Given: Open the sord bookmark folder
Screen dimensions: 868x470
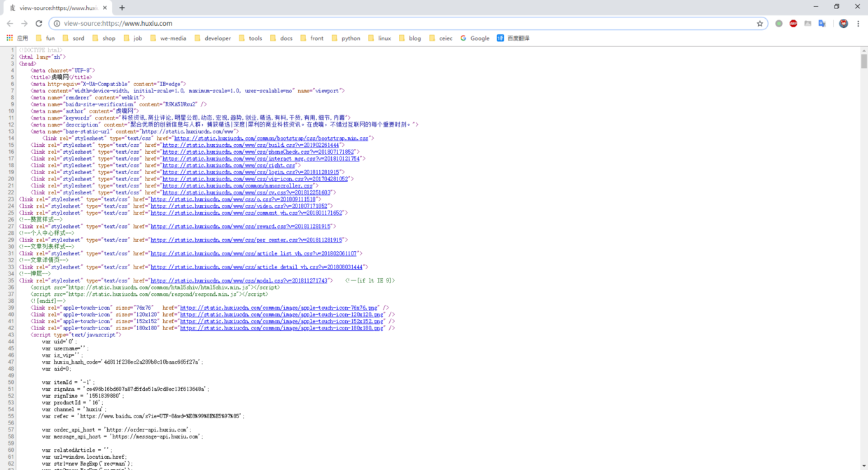Looking at the screenshot, I should [x=73, y=38].
